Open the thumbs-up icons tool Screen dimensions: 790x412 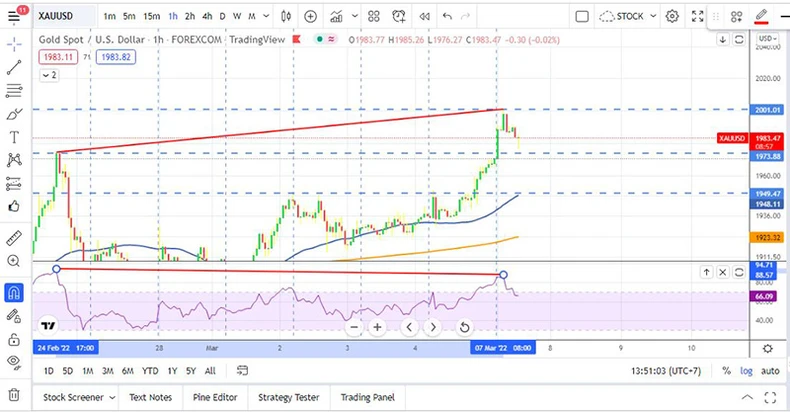[14, 206]
